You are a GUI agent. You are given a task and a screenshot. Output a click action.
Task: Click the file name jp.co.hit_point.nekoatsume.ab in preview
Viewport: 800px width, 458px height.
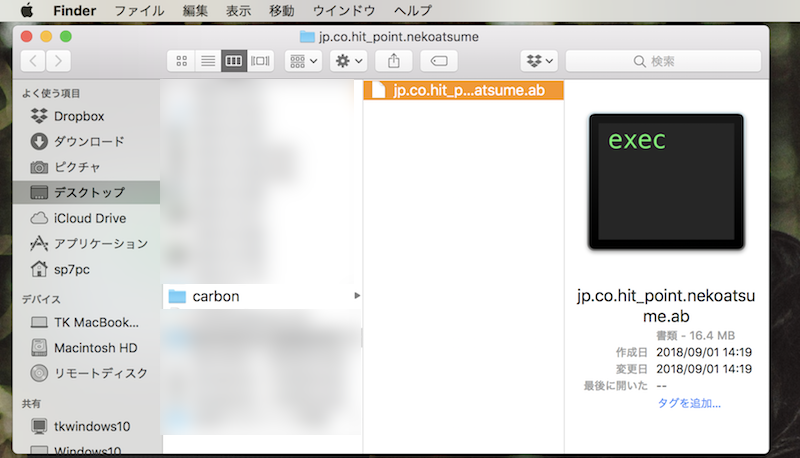pyautogui.click(x=666, y=306)
